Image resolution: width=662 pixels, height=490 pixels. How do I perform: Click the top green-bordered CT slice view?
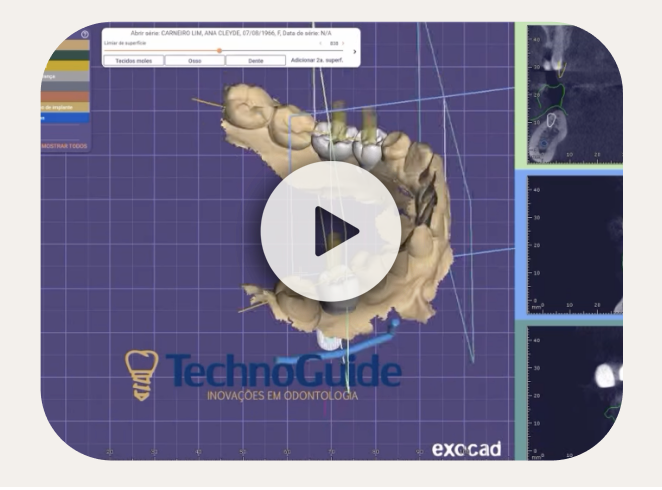tap(575, 94)
